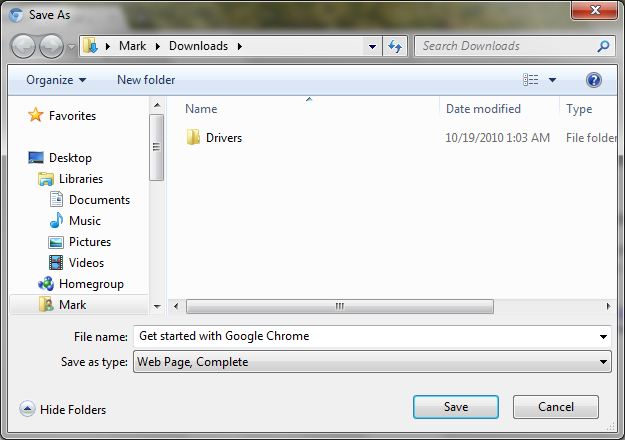This screenshot has height=440, width=625.
Task: Click the Back navigation arrow
Action: [x=24, y=46]
